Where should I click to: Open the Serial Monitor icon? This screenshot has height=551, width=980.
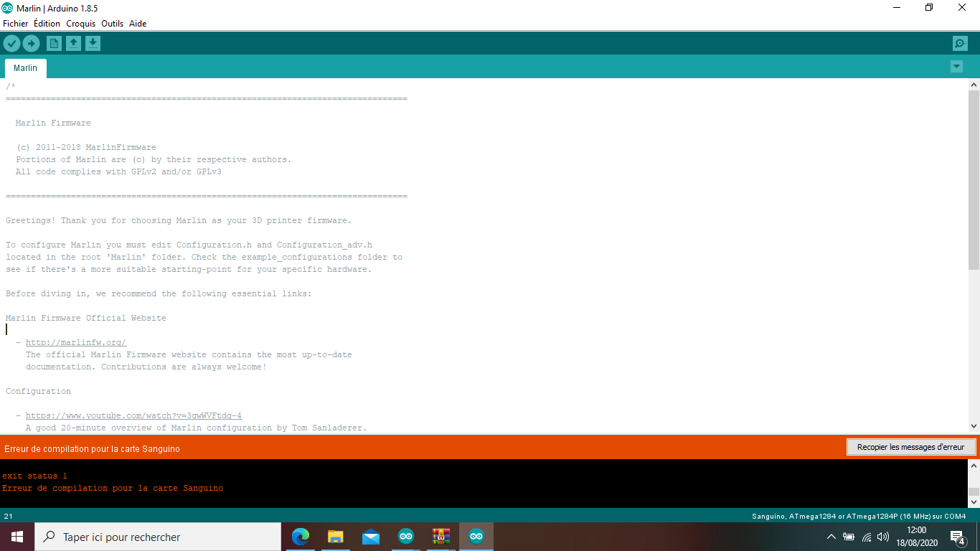click(x=960, y=44)
